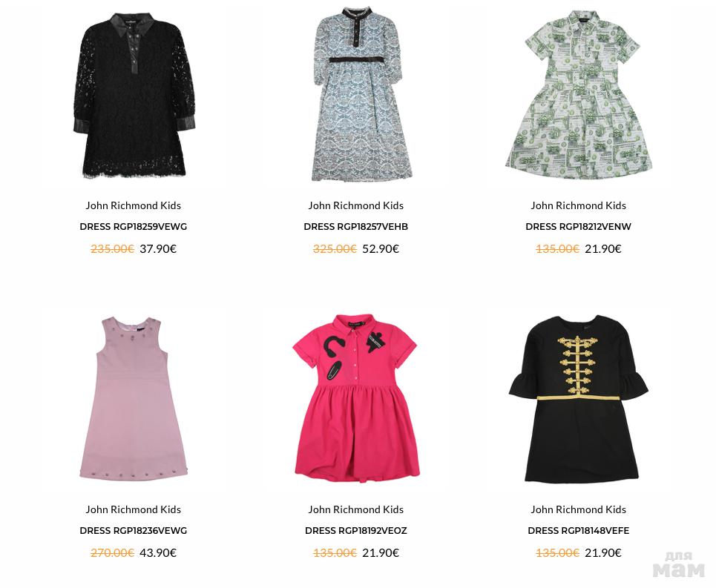Click the 43.90€ sale price
The image size is (716, 588).
158,553
